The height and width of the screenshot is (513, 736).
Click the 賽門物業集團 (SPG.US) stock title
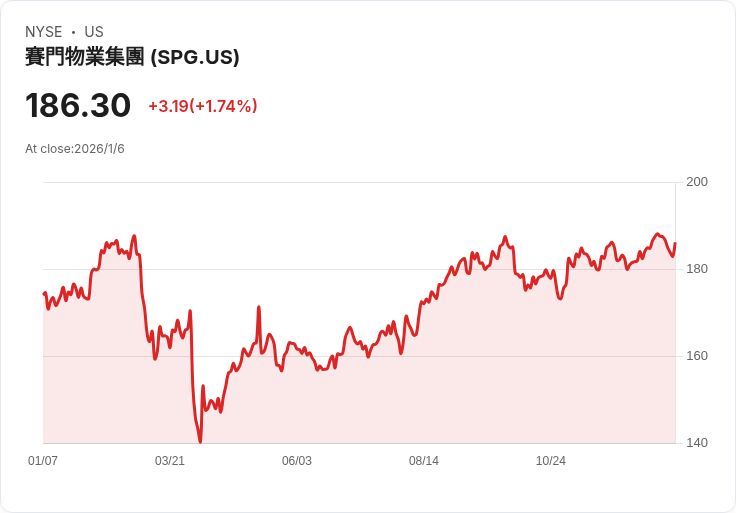click(x=132, y=57)
